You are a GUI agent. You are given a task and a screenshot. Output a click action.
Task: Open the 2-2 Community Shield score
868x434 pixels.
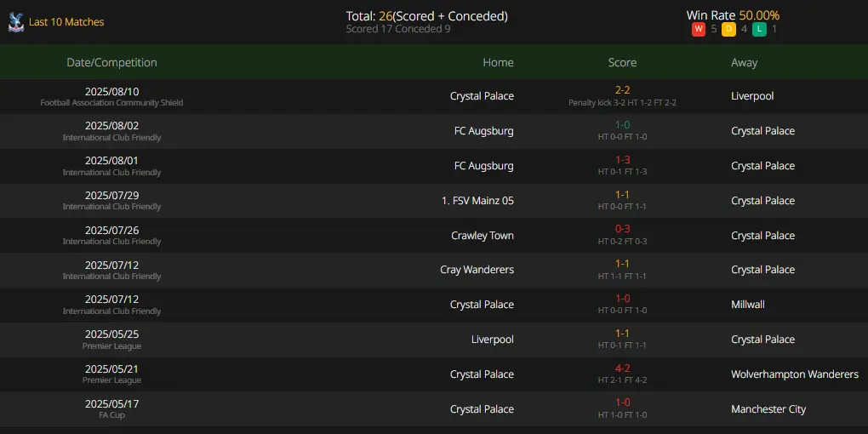[622, 90]
